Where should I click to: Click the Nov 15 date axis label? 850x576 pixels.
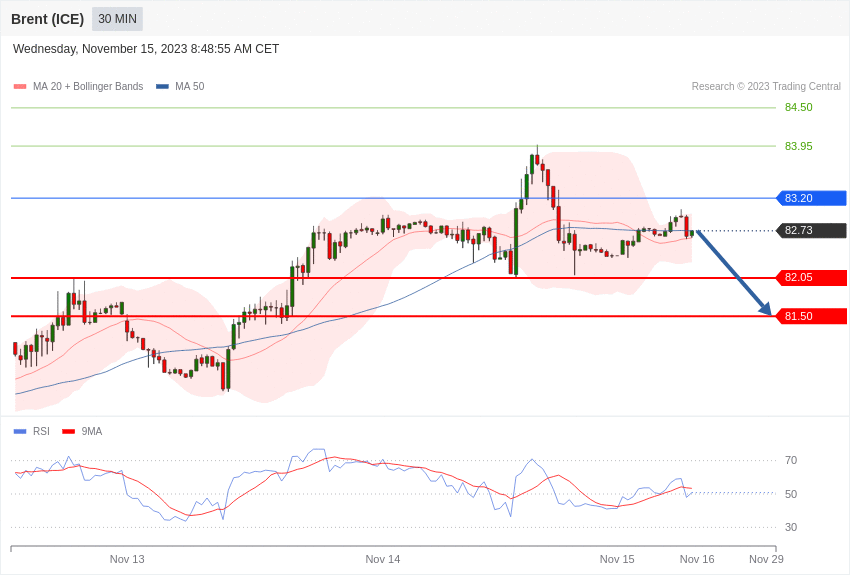[617, 559]
